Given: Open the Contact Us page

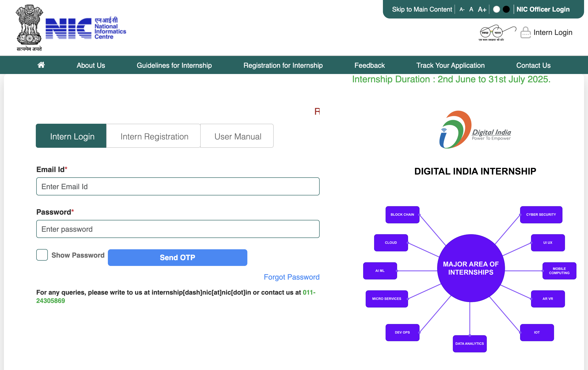Looking at the screenshot, I should [533, 65].
